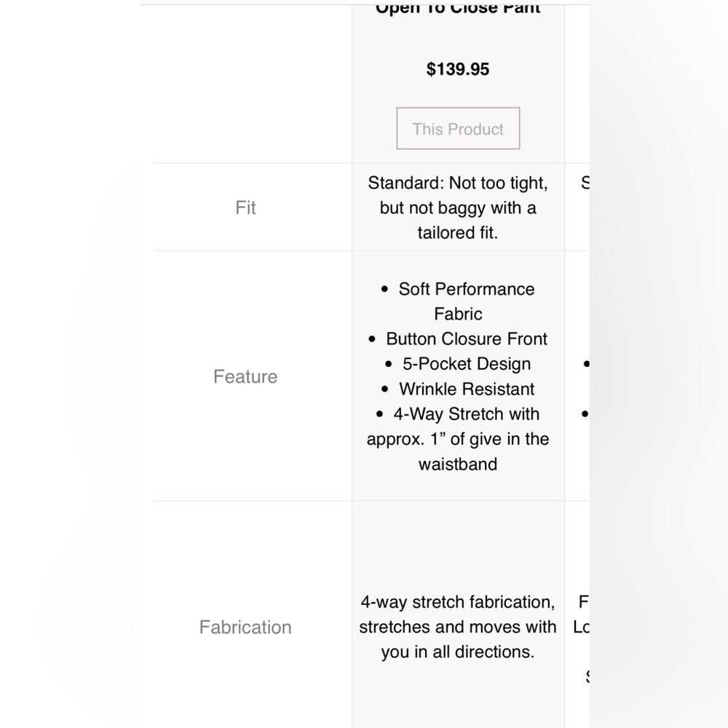
Task: Select the "Fit" row label
Action: (x=245, y=207)
